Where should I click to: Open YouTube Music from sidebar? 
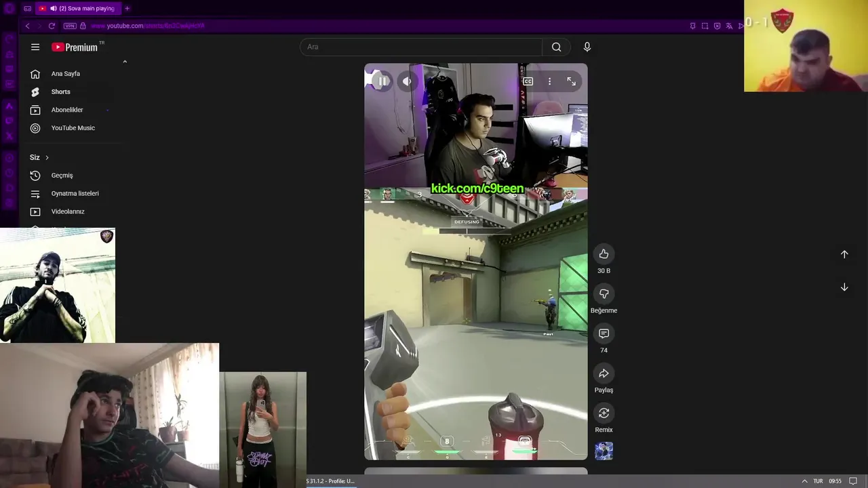point(73,128)
